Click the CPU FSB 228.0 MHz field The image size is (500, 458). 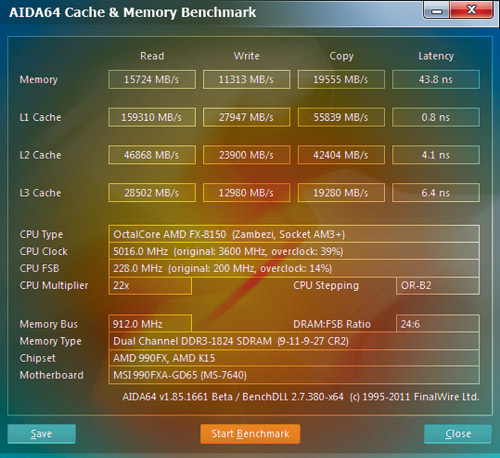point(294,268)
